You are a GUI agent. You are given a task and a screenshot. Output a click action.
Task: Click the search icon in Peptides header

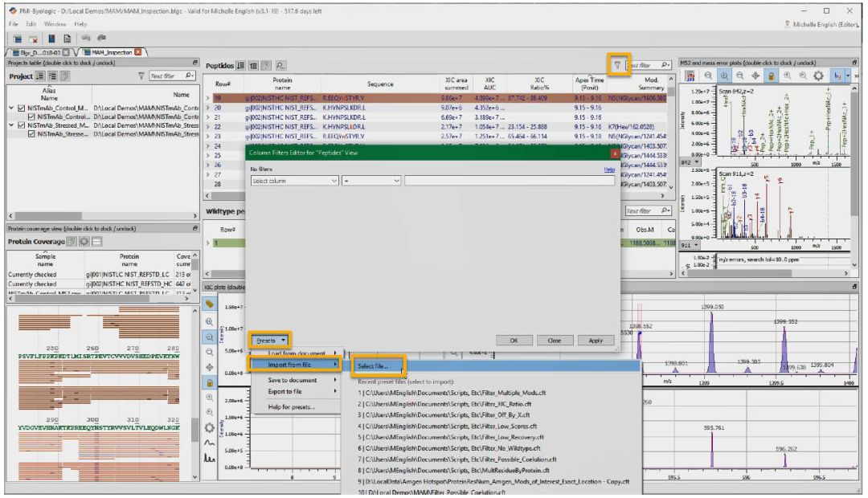point(280,65)
